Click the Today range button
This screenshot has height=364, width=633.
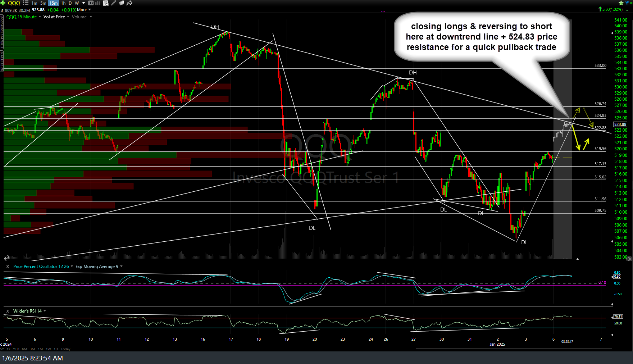coord(65,349)
